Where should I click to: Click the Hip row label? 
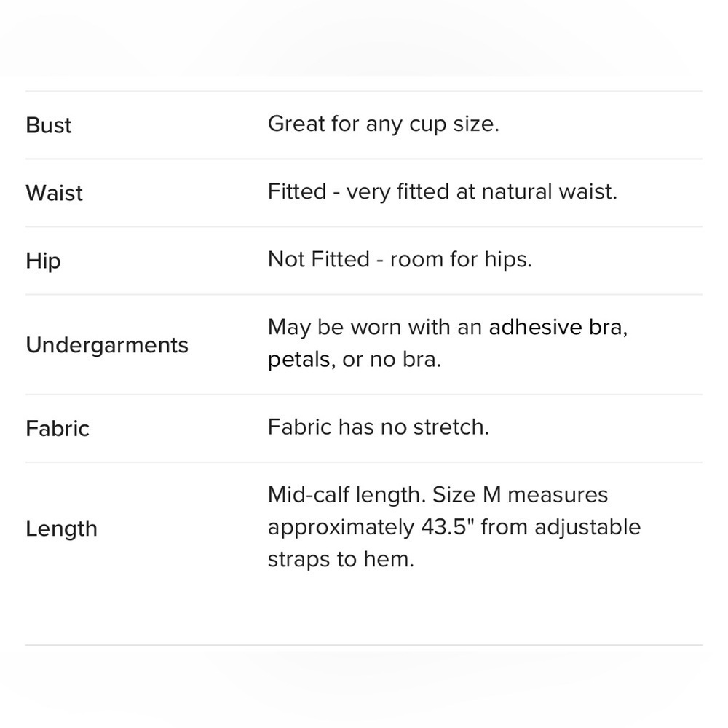43,261
